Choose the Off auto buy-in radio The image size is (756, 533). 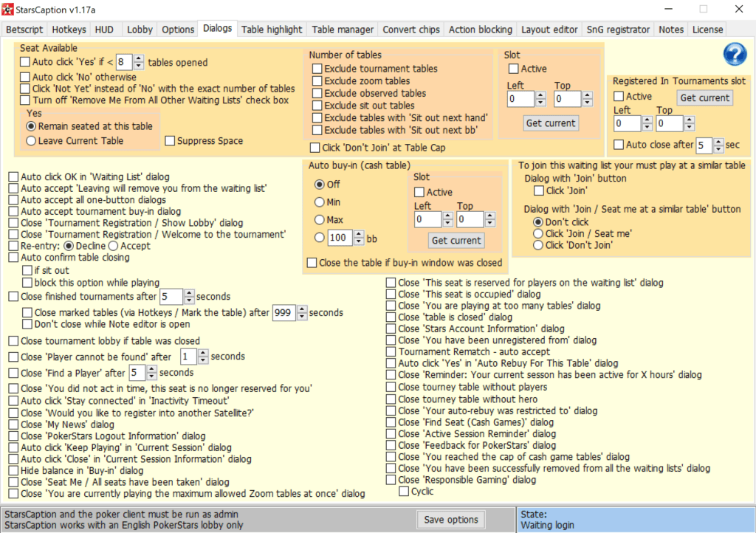(319, 184)
